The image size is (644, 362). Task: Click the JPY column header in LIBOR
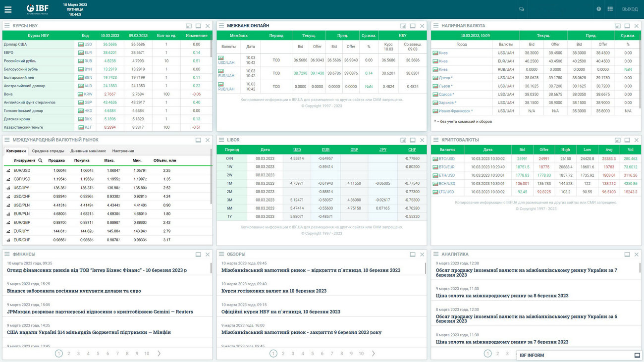coord(383,150)
